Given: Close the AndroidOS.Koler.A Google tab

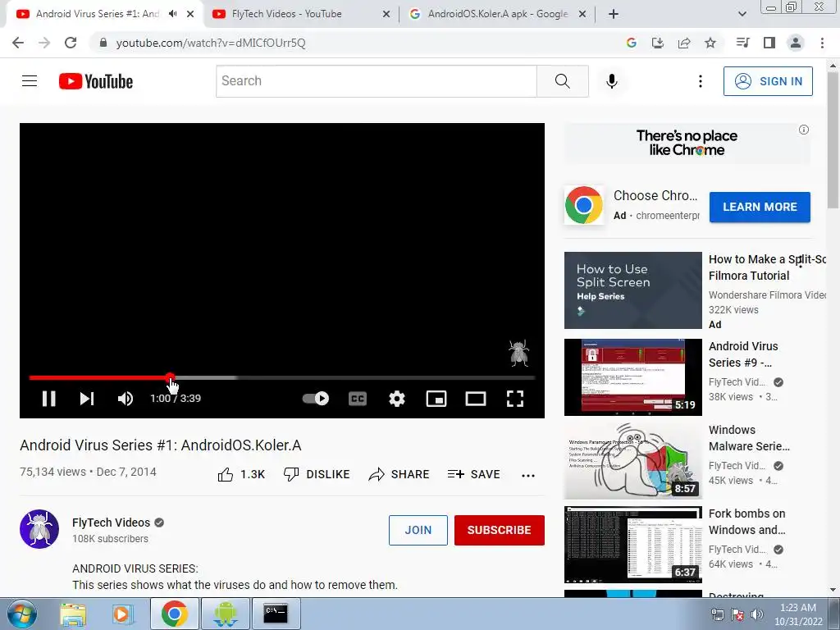Looking at the screenshot, I should 582,15.
